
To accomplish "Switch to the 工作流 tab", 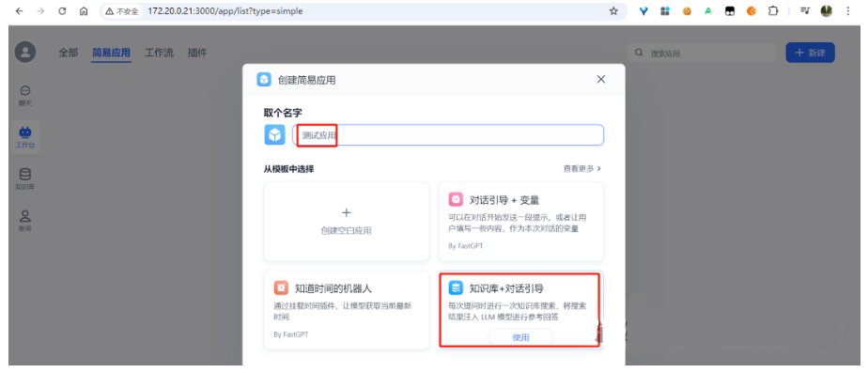I will point(159,53).
